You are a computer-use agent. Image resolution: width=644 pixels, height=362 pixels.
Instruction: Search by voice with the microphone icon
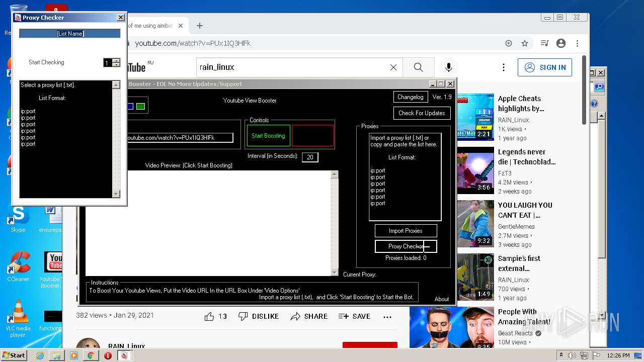click(449, 67)
